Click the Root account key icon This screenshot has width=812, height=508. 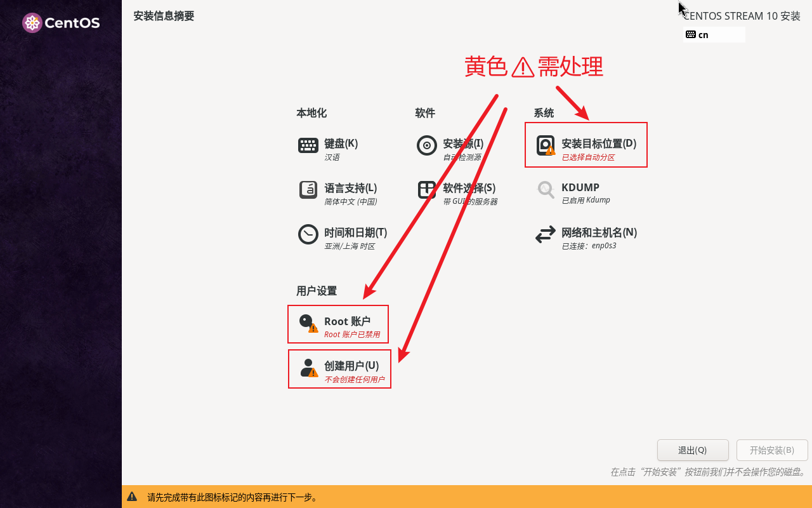point(308,323)
